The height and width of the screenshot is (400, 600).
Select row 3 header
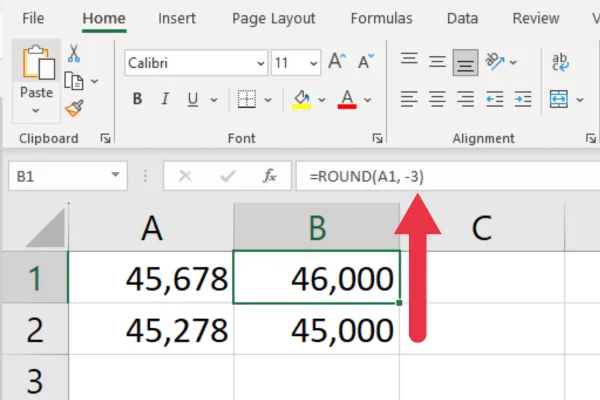coord(35,379)
